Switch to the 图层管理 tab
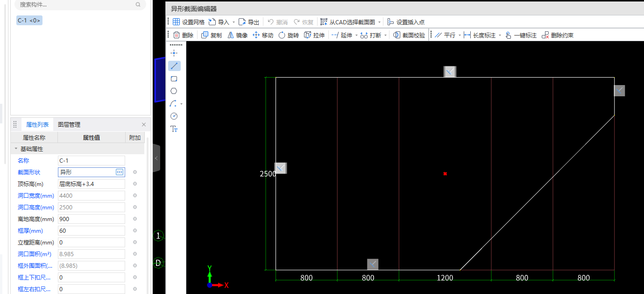Screen dimensions: 644x294 (x=69, y=125)
